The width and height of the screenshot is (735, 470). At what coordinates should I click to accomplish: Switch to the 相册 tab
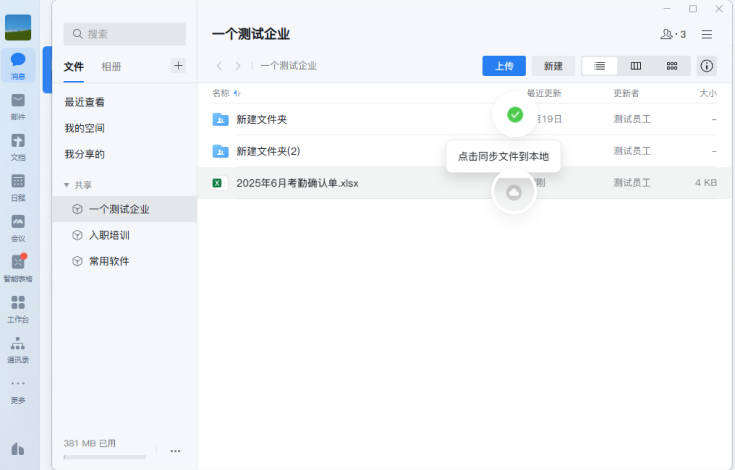(111, 67)
